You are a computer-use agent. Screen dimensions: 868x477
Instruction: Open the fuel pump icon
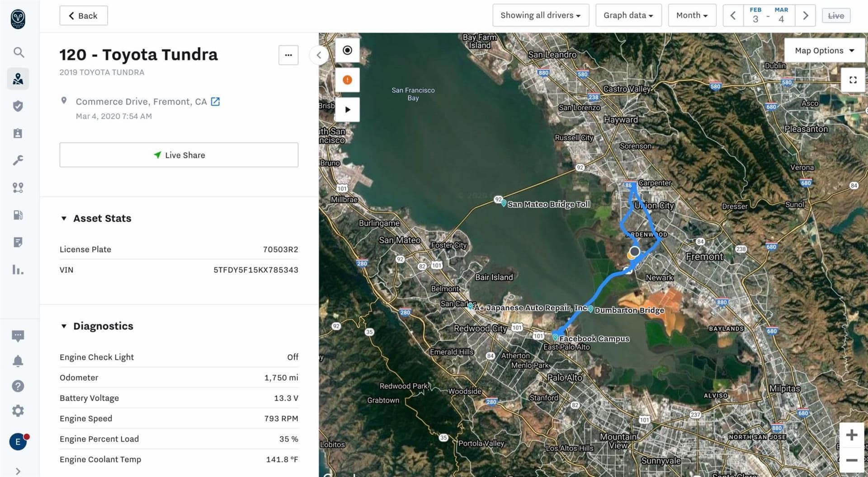[18, 215]
